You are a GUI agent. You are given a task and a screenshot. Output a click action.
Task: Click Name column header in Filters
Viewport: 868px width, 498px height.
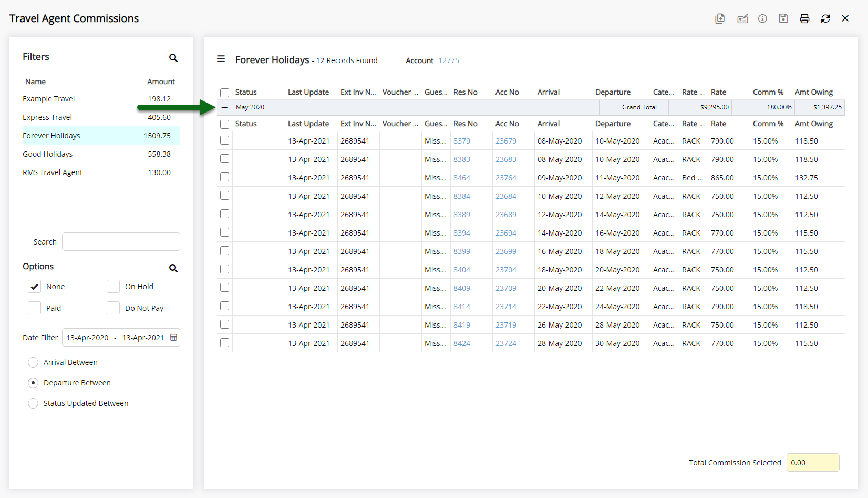coord(35,82)
